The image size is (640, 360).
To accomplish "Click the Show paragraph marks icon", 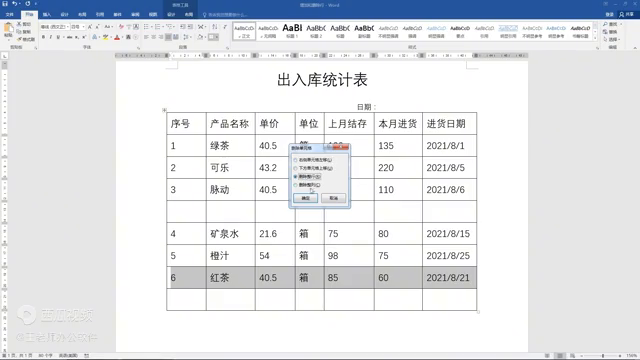I will tap(225, 27).
